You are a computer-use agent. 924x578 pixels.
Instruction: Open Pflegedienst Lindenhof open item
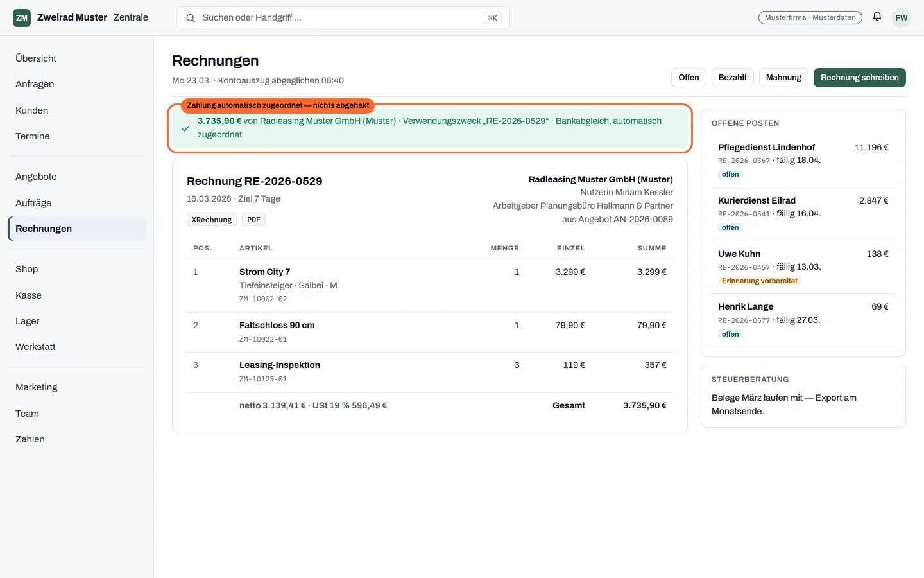click(x=803, y=161)
